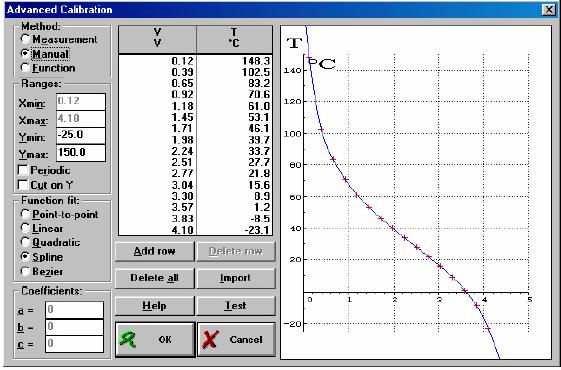Image resolution: width=561 pixels, height=370 pixels.
Task: Click the Ymin input field
Action: click(x=81, y=135)
